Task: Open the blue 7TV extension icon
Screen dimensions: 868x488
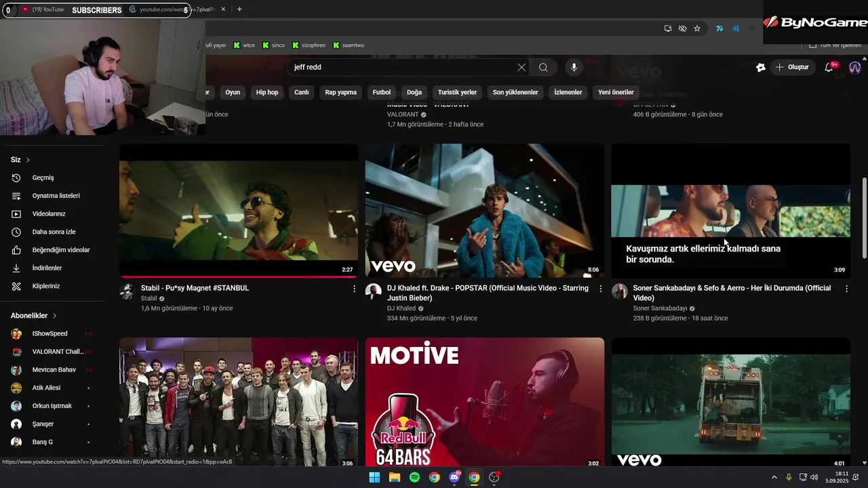Action: [719, 28]
